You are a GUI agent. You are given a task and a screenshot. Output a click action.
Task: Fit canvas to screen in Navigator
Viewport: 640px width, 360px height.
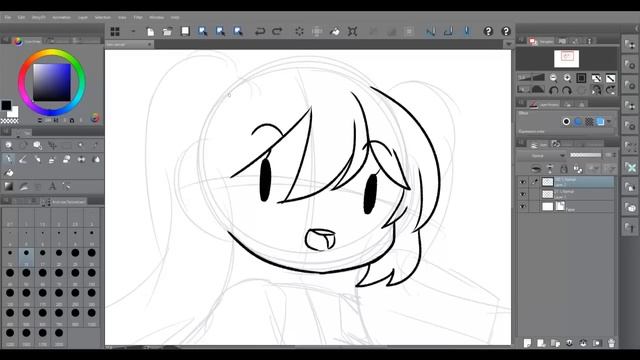tap(581, 78)
